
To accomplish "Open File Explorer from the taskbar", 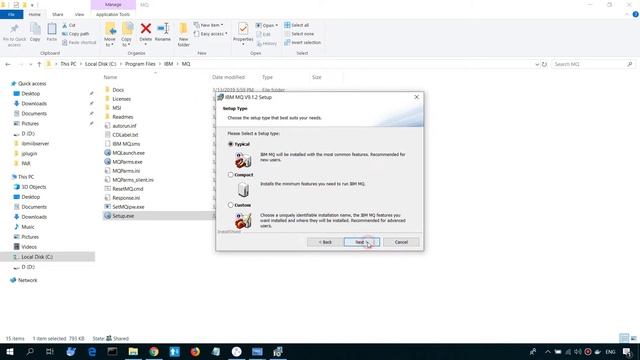I will pyautogui.click(x=133, y=351).
